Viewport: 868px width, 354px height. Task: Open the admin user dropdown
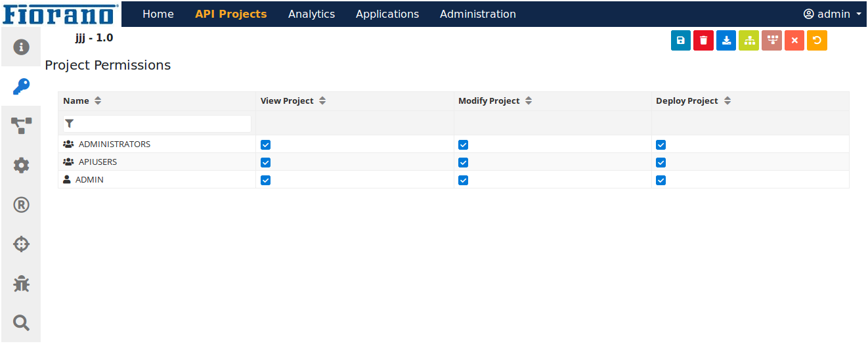[833, 14]
